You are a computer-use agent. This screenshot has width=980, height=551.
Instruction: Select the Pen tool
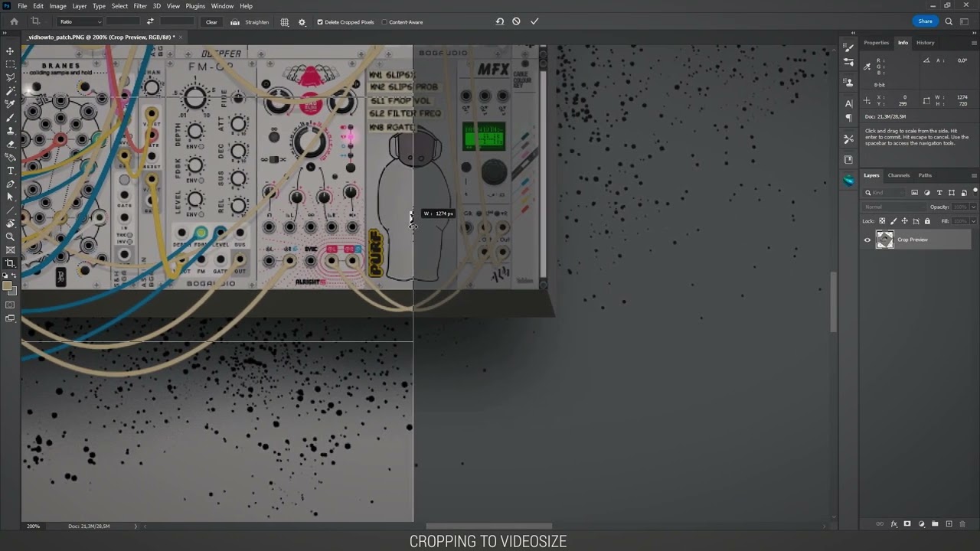[10, 184]
